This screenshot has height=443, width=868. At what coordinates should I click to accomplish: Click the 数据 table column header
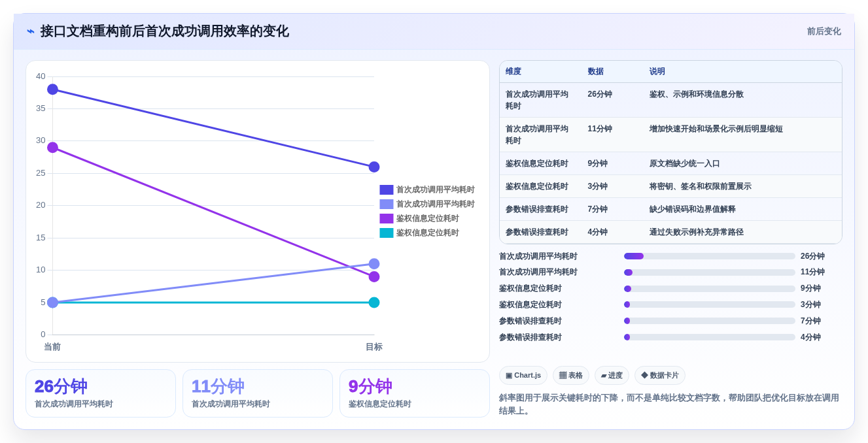tap(596, 72)
